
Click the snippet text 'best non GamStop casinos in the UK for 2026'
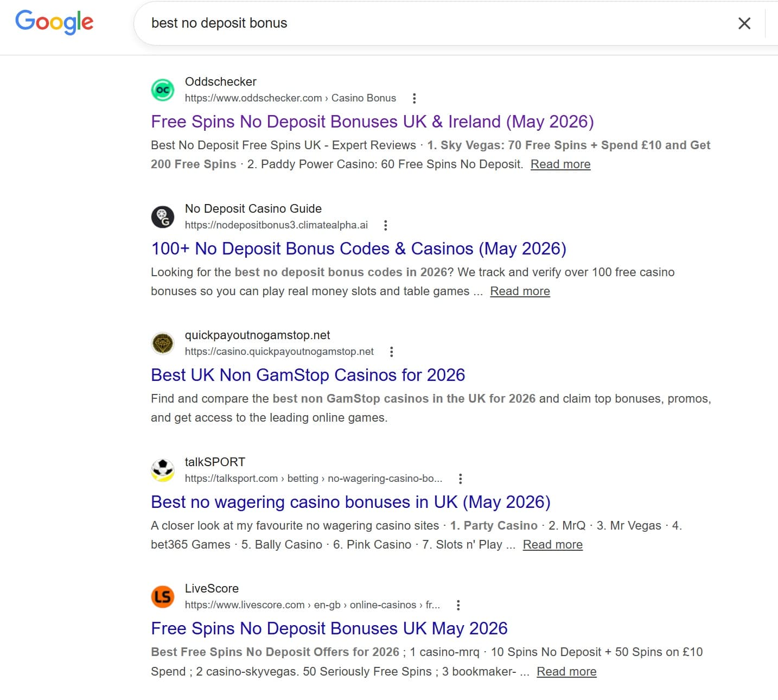point(404,399)
